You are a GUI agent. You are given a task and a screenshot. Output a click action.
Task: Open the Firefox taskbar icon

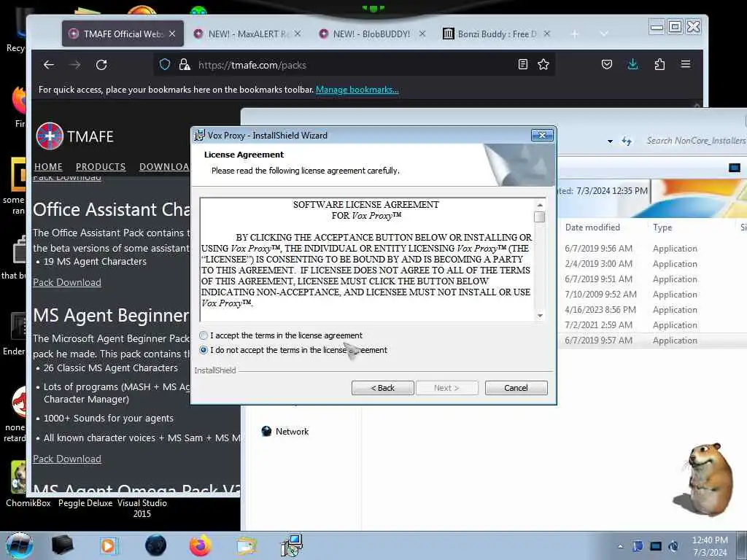[x=200, y=545]
